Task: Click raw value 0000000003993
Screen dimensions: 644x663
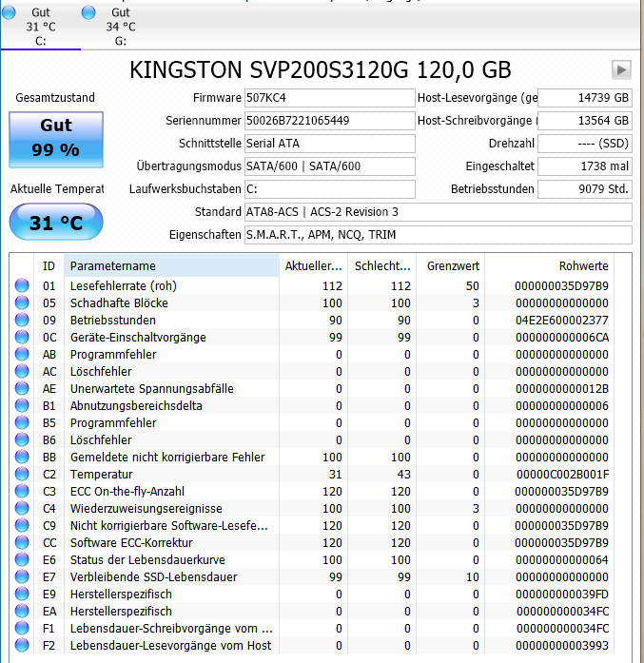Action: 561,645
